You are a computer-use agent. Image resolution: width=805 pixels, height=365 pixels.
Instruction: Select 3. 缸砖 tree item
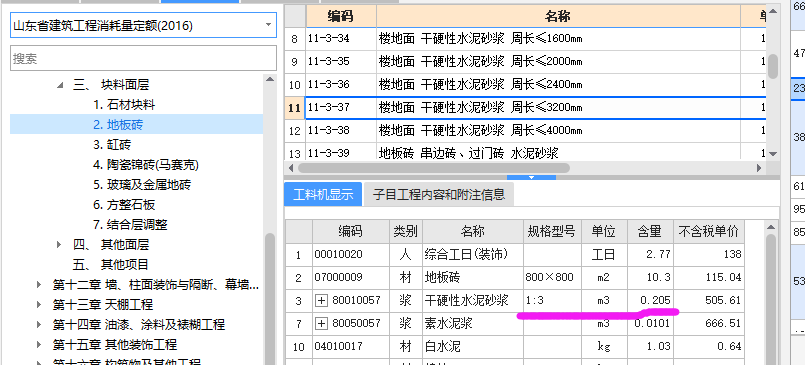click(112, 145)
